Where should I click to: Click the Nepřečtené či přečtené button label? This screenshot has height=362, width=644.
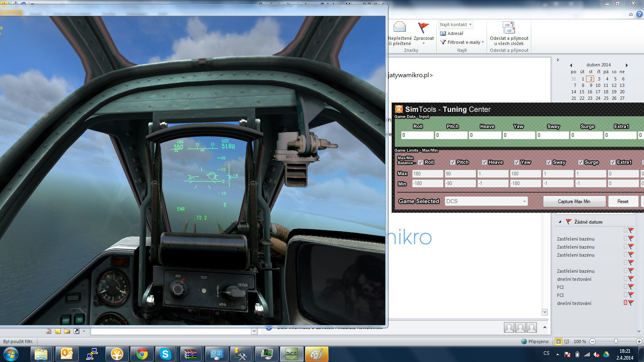point(400,41)
